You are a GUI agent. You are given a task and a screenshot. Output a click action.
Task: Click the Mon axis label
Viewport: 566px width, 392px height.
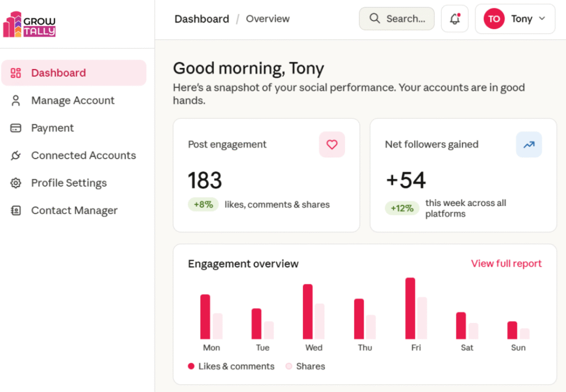click(211, 348)
